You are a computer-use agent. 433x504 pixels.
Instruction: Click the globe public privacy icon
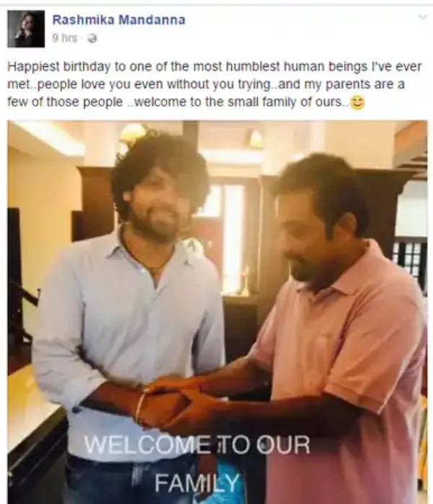click(x=92, y=39)
